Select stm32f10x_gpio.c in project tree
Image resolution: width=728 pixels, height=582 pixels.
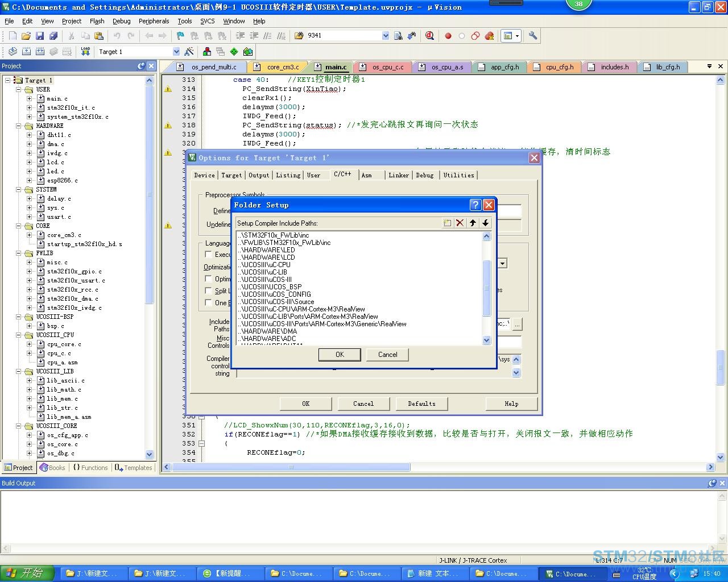pos(74,272)
